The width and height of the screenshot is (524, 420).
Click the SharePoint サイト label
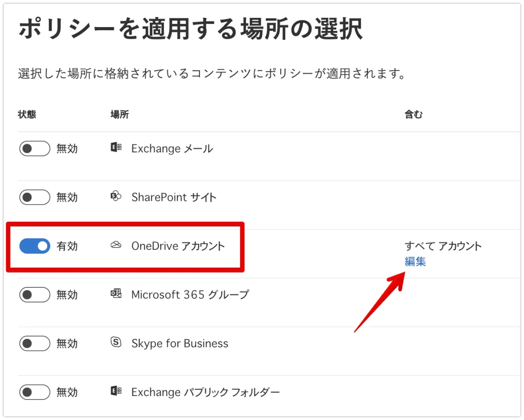click(174, 197)
